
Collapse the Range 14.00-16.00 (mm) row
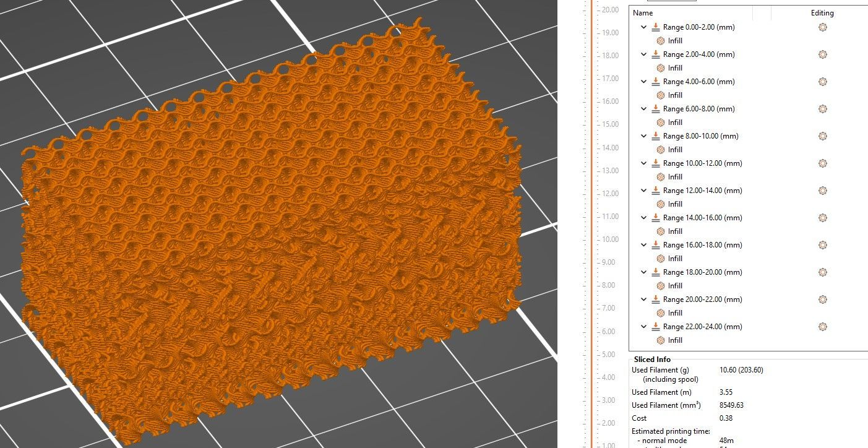(x=643, y=218)
